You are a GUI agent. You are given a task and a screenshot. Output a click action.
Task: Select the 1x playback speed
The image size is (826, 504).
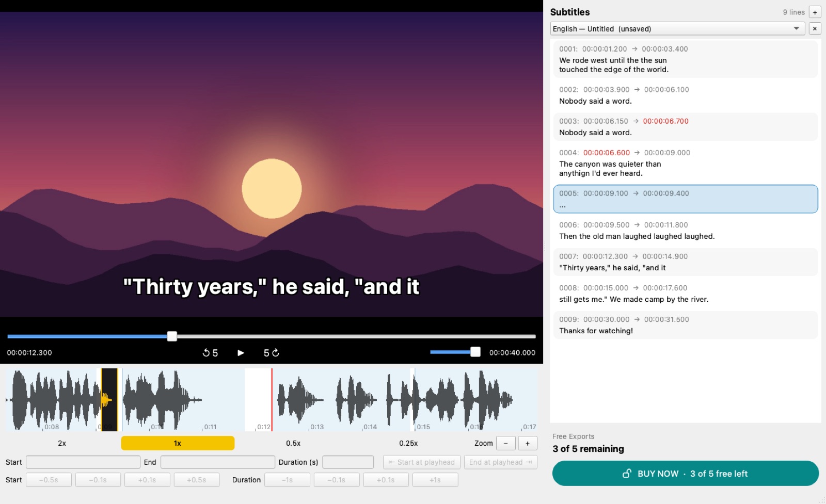point(178,443)
